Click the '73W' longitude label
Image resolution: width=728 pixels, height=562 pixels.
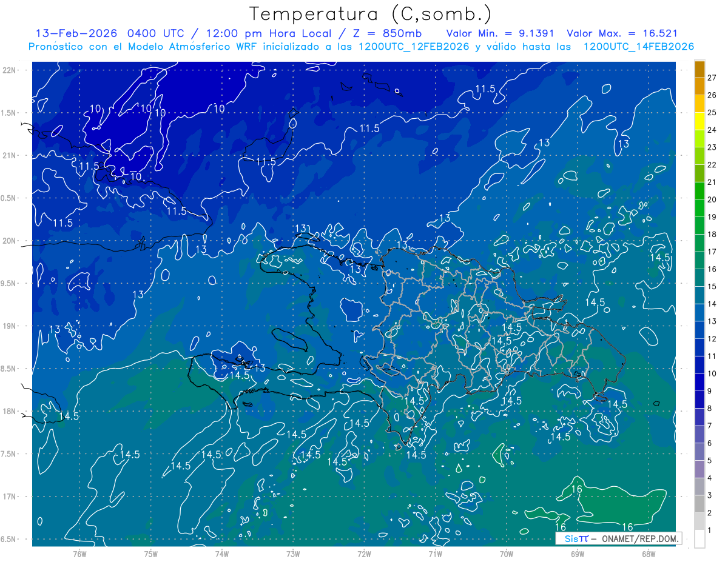click(293, 554)
